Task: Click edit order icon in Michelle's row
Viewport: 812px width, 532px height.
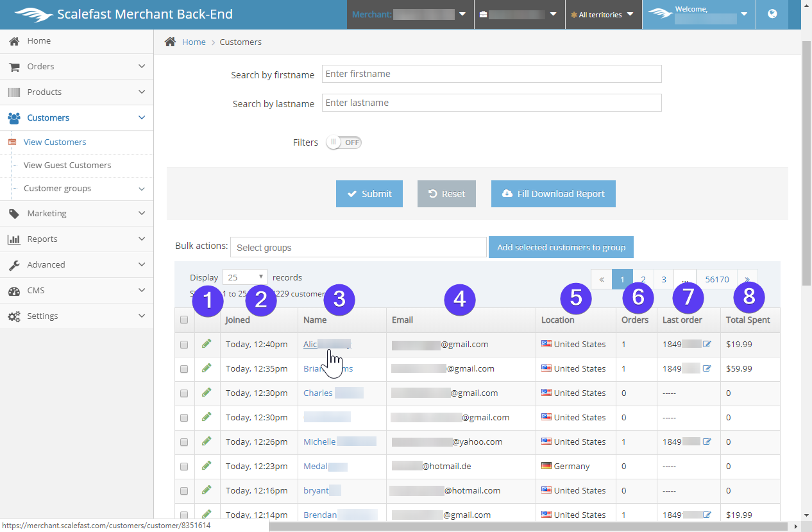Action: (x=707, y=442)
